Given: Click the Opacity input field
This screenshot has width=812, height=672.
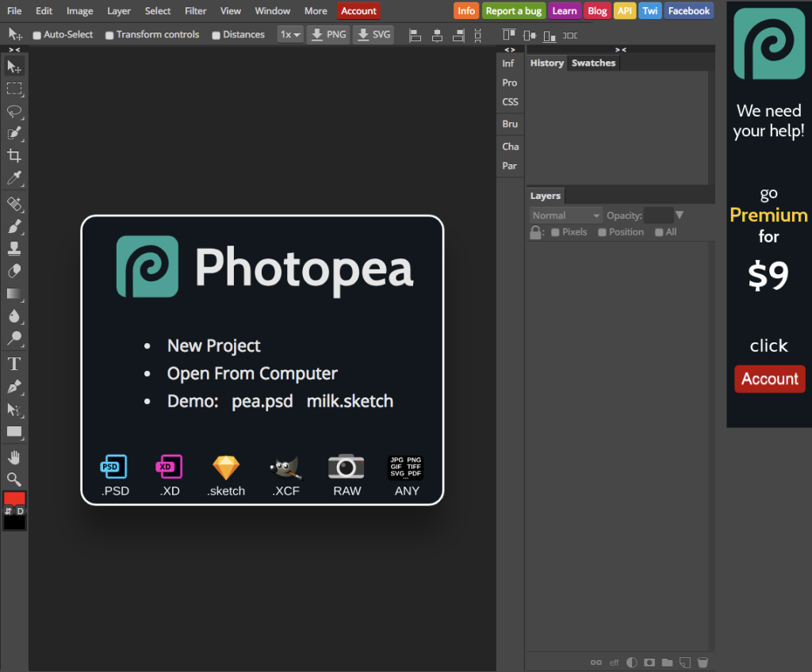Looking at the screenshot, I should [x=658, y=216].
